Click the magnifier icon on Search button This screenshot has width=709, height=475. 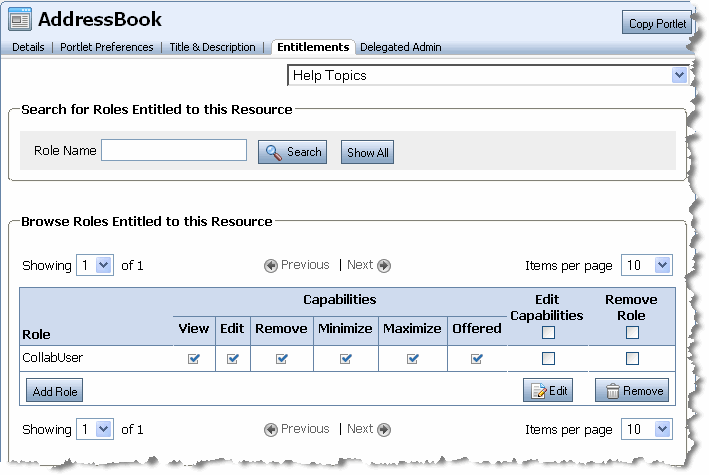point(274,152)
